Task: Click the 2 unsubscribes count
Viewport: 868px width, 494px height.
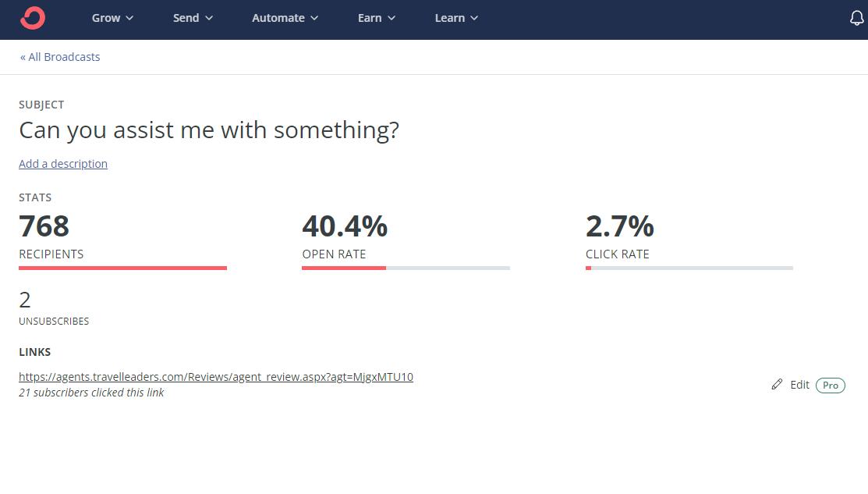Action: tap(25, 300)
